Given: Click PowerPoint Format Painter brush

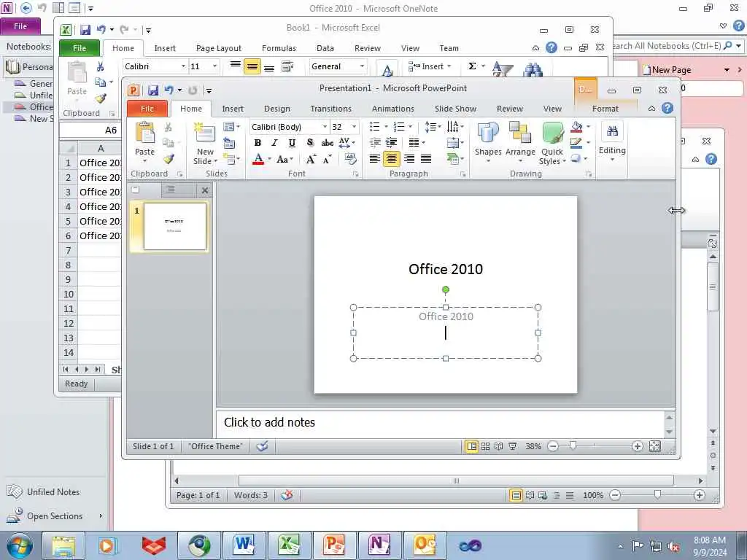Looking at the screenshot, I should 169,158.
